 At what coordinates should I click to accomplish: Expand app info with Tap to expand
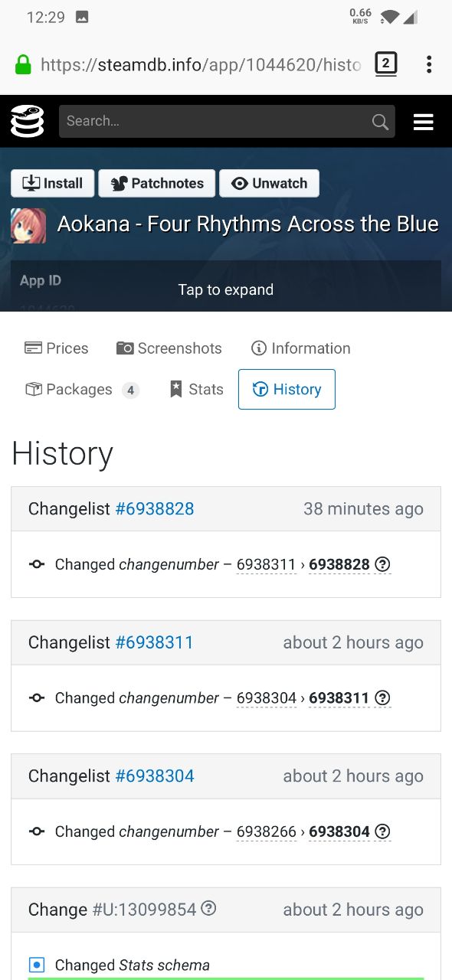(226, 289)
